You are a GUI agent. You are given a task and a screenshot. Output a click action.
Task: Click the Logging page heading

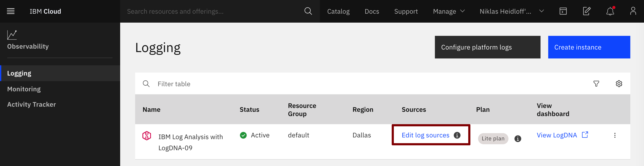coord(158,48)
